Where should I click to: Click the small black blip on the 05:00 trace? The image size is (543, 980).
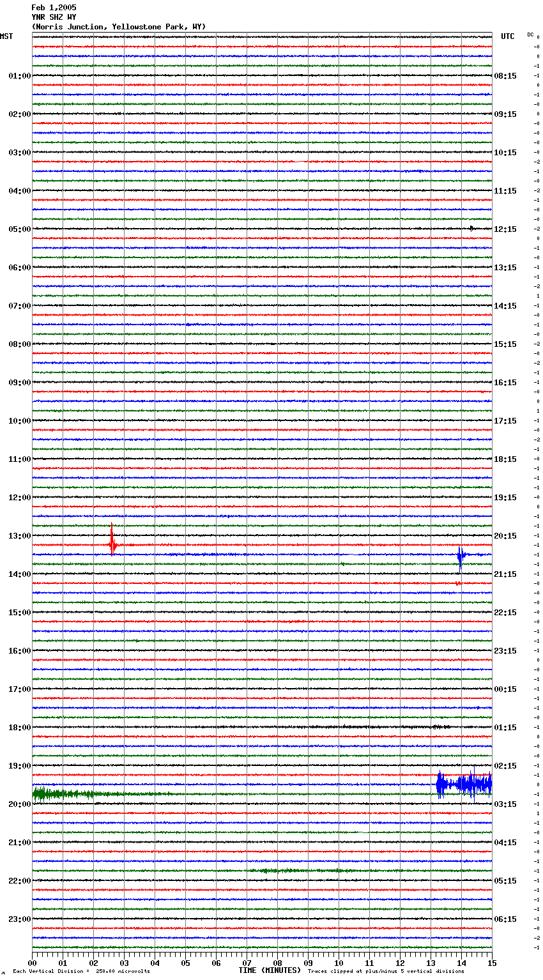tap(471, 228)
